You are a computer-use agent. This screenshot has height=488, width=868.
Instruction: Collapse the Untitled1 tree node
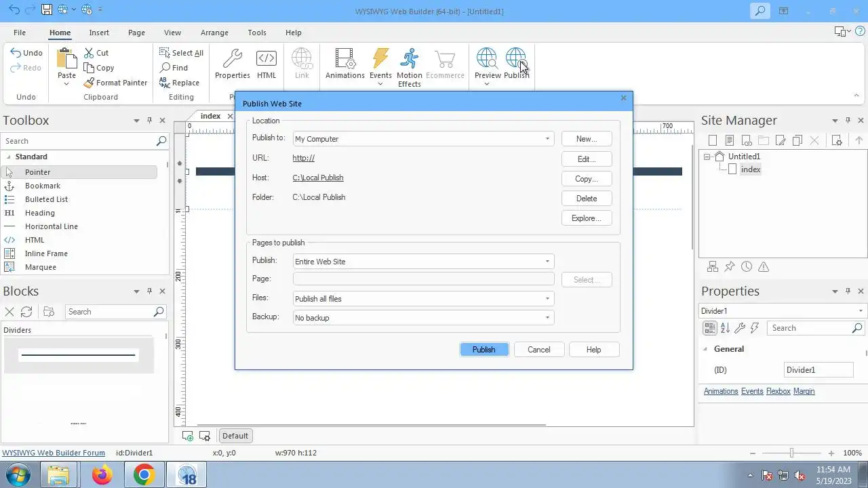tap(707, 157)
